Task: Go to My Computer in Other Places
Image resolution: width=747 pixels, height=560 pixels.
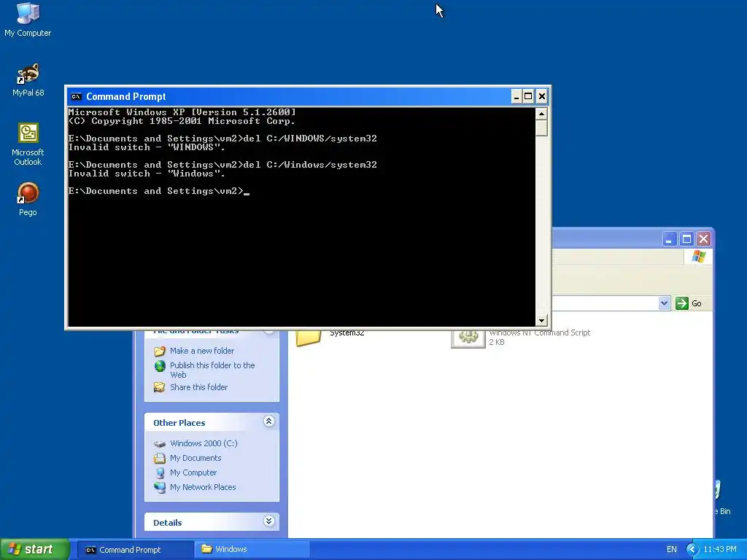Action: (193, 472)
